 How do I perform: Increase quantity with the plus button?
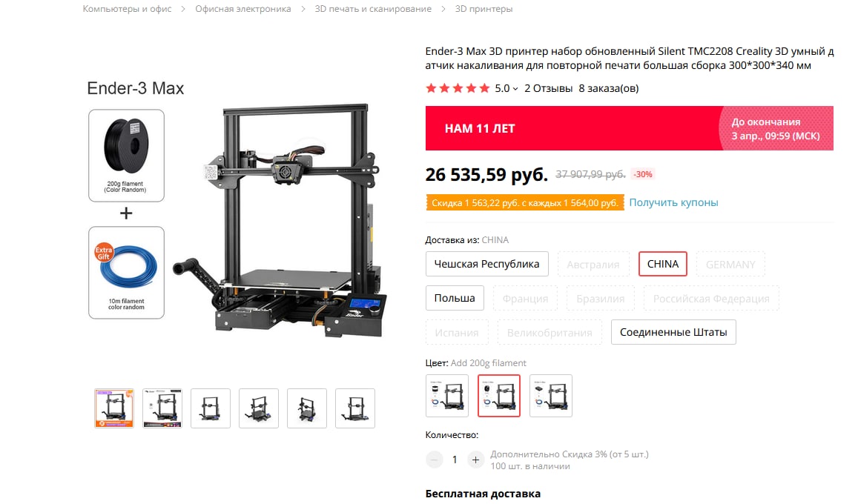[475, 460]
